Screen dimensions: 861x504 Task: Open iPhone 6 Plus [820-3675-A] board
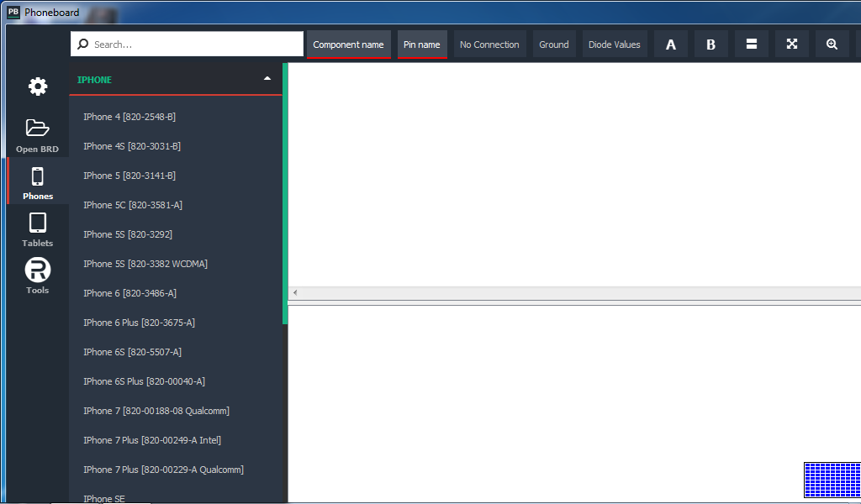[140, 323]
